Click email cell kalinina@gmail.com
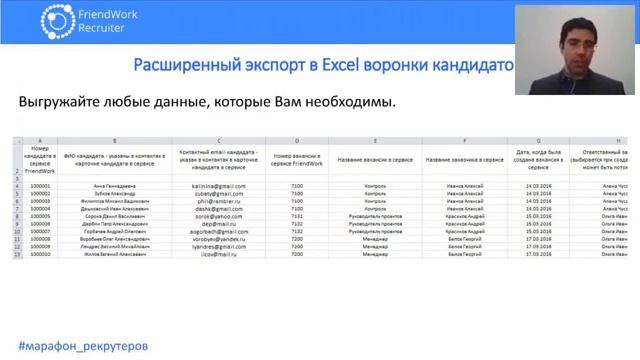Image resolution: width=640 pixels, height=360 pixels. [219, 186]
